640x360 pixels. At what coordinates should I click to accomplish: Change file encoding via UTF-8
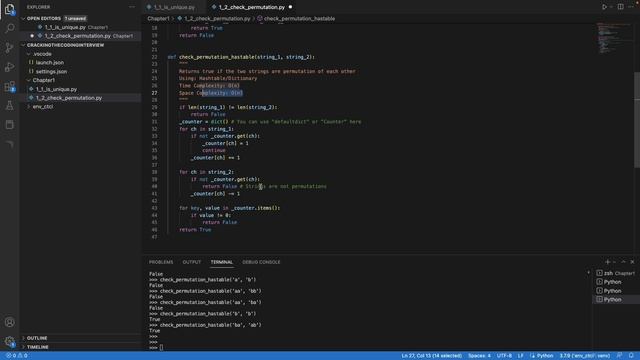504,356
